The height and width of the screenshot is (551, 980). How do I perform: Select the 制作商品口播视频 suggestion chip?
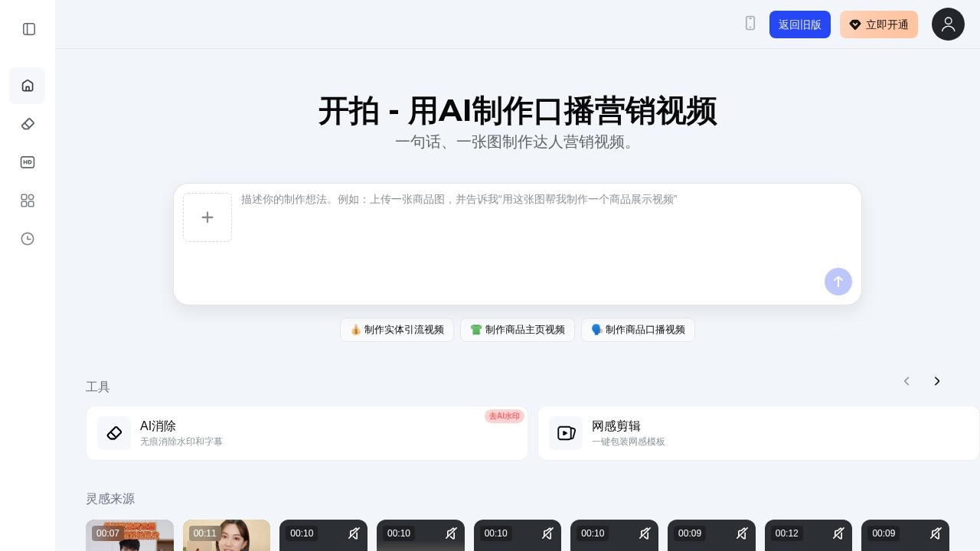coord(638,330)
